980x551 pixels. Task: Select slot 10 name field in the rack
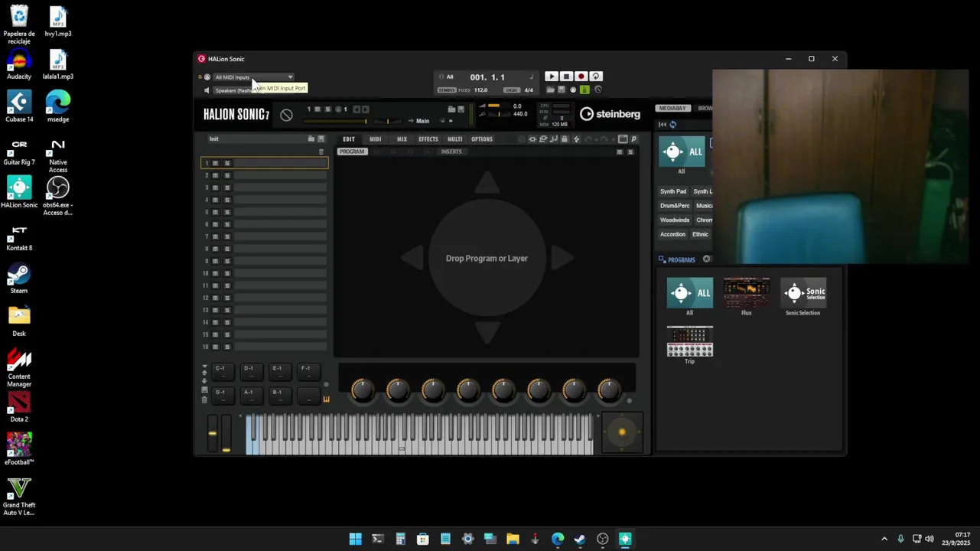[x=280, y=273]
